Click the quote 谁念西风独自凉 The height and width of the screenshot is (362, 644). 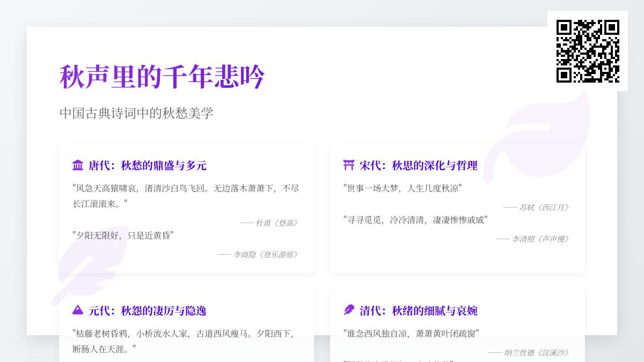click(411, 334)
